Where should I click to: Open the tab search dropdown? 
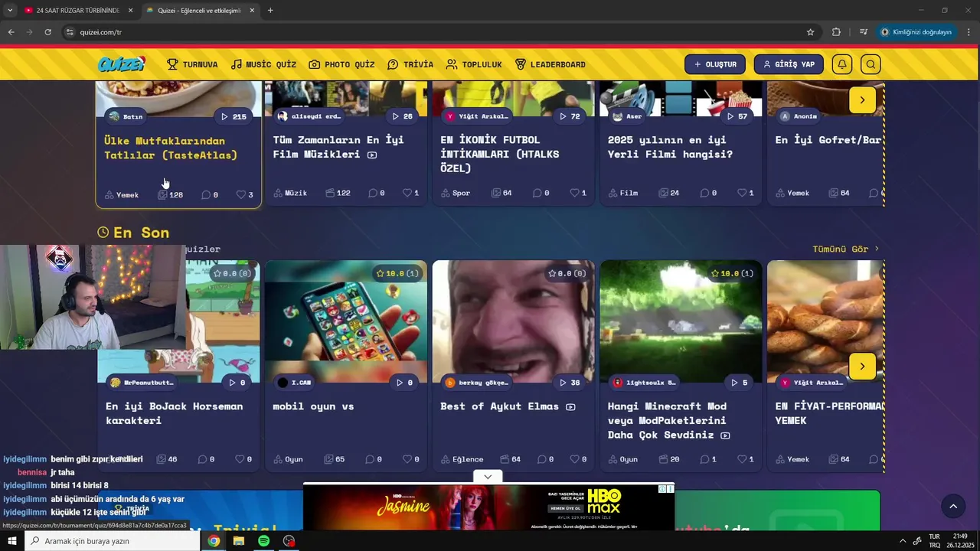click(x=10, y=11)
